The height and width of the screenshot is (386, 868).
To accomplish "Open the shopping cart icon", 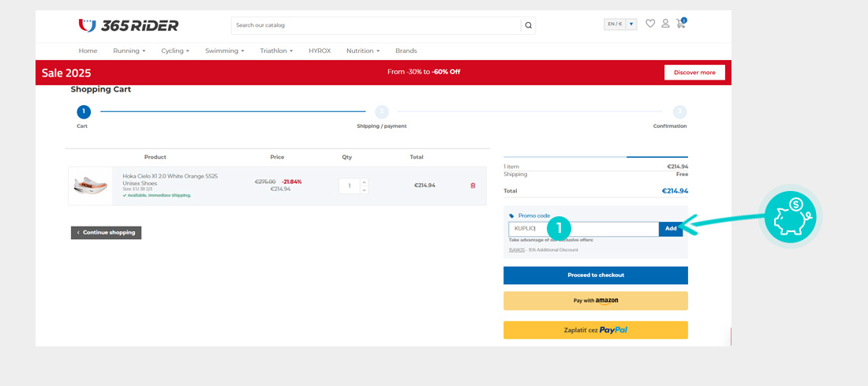I will point(680,24).
